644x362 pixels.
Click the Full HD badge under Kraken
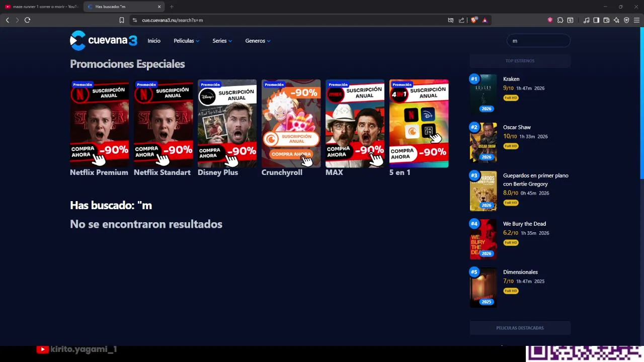pyautogui.click(x=511, y=98)
